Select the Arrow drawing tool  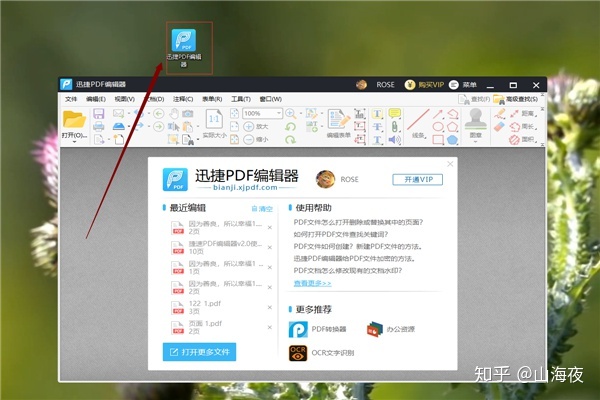(x=438, y=114)
